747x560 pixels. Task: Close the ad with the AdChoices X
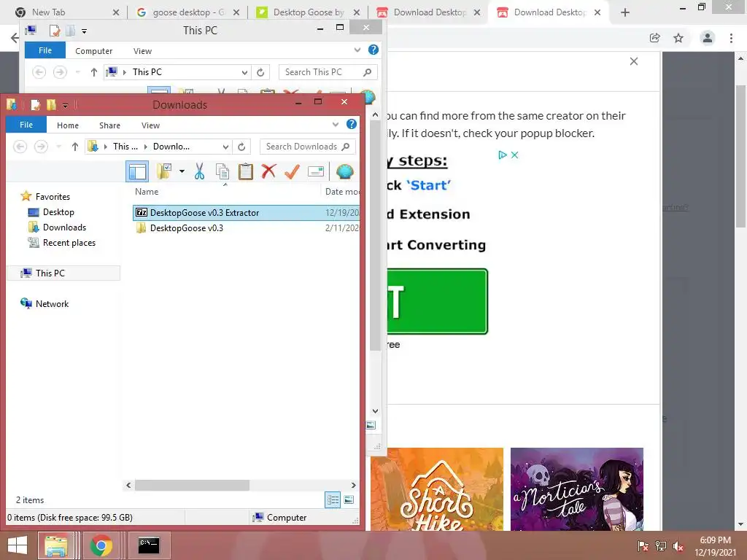(x=514, y=155)
